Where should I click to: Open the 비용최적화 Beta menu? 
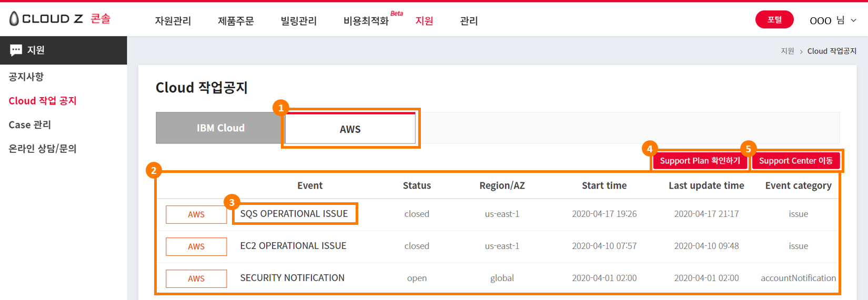coord(373,19)
